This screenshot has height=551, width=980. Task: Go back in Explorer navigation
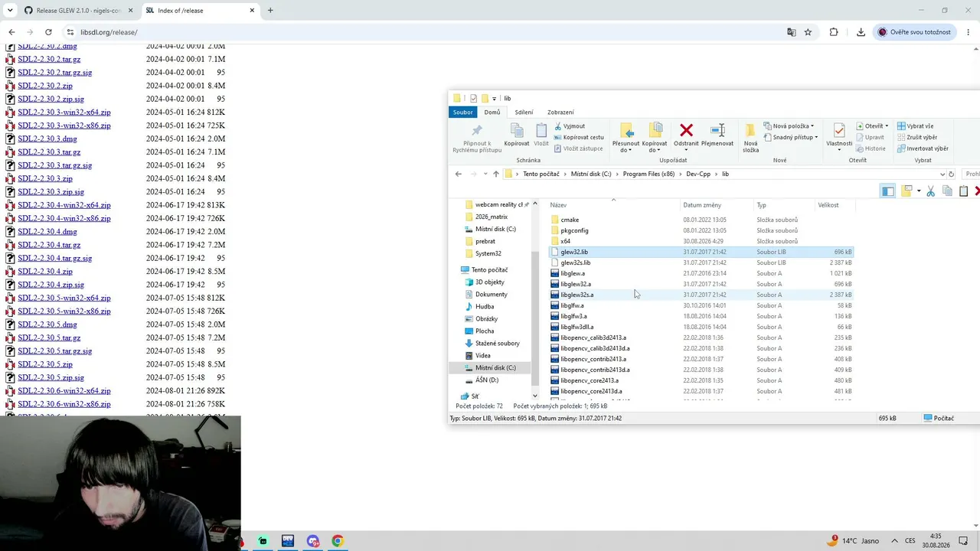[459, 174]
